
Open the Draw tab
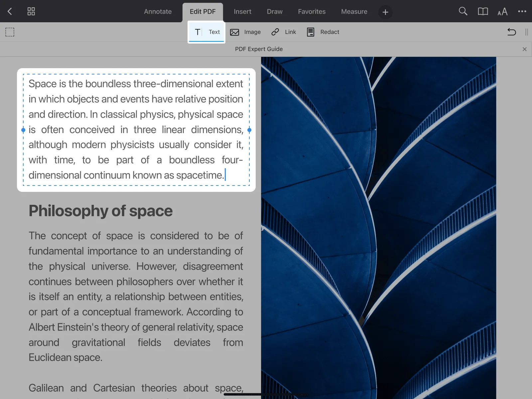tap(274, 11)
